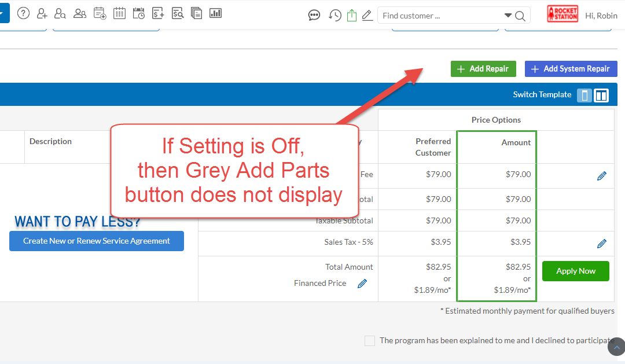Click Create New or Renew Service Agreement
Viewport: 625px width, 364px height.
pyautogui.click(x=96, y=241)
